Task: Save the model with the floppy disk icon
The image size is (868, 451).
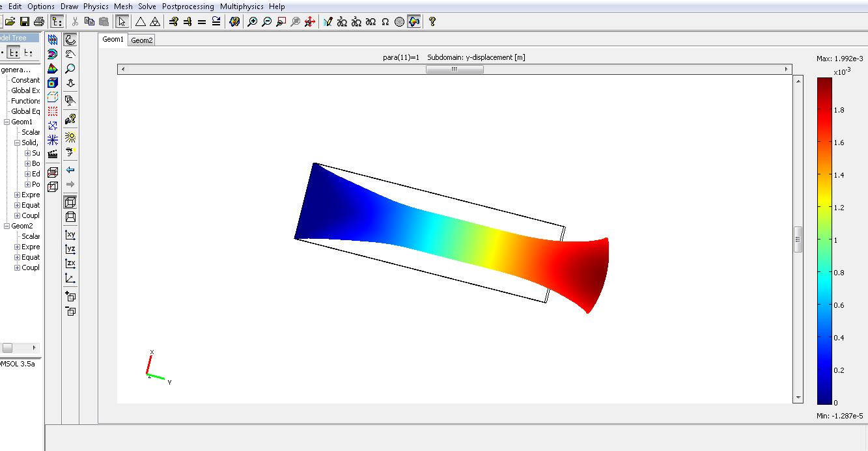Action: [25, 21]
